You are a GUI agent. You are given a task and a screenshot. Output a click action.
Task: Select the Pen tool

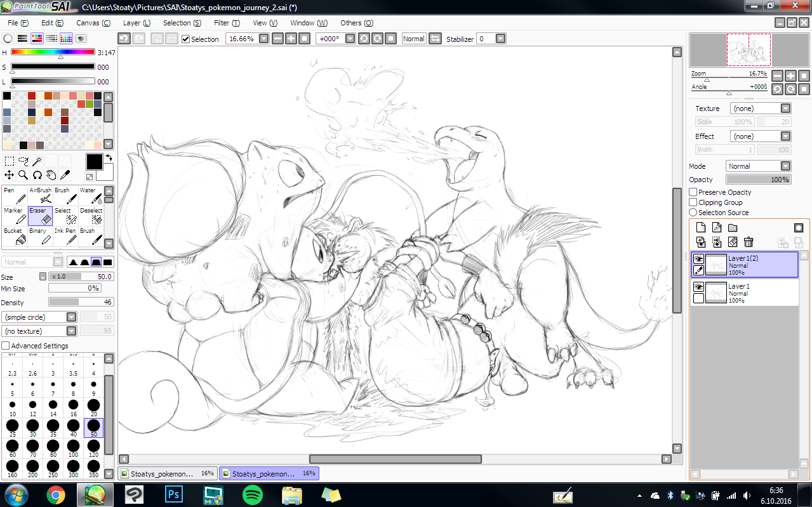coord(15,195)
